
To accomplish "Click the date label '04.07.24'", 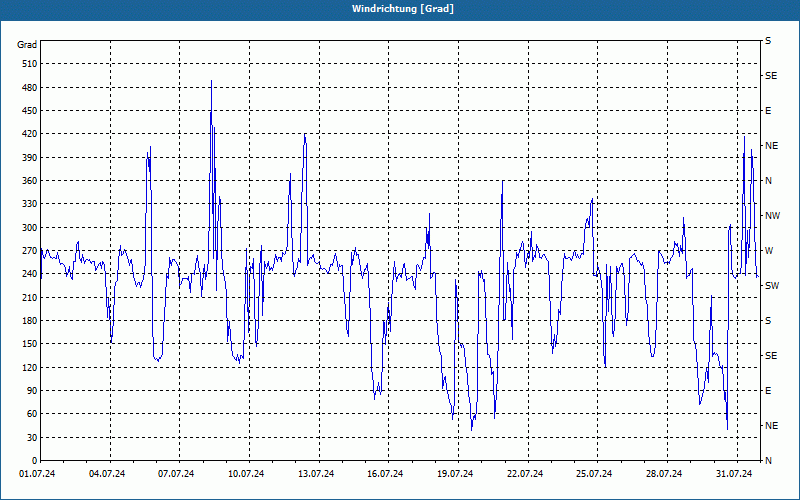I will coord(107,474).
